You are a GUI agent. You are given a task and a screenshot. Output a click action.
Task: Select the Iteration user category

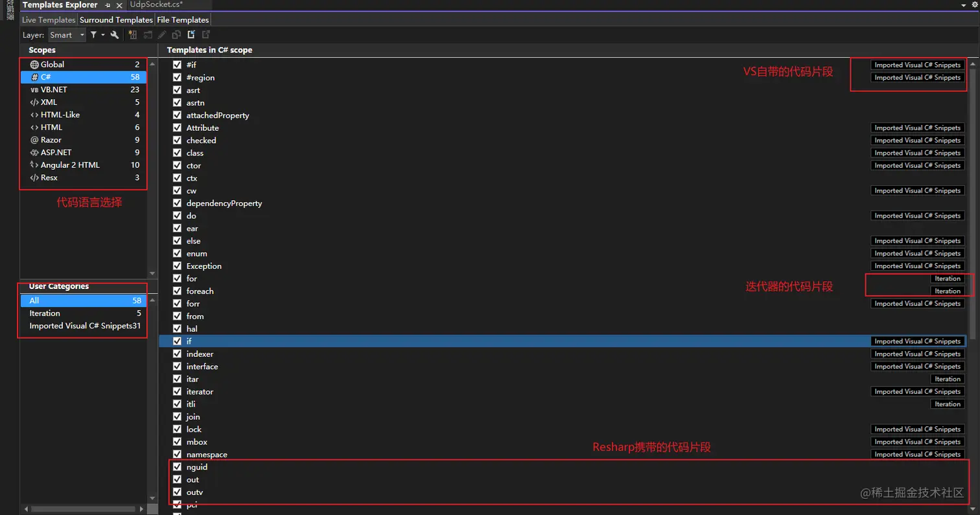(84, 314)
